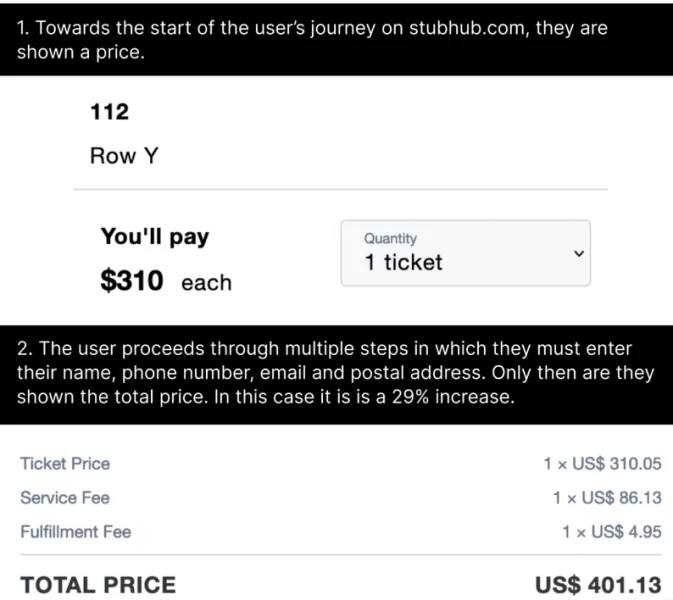Click the "1 × US$ 86.13" service fee amount
The width and height of the screenshot is (673, 600).
coord(606,498)
